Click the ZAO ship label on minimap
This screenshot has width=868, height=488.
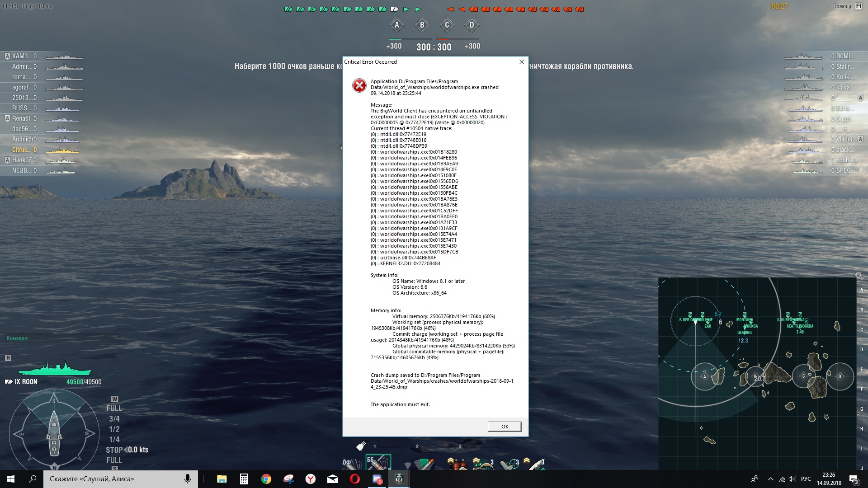click(x=708, y=326)
